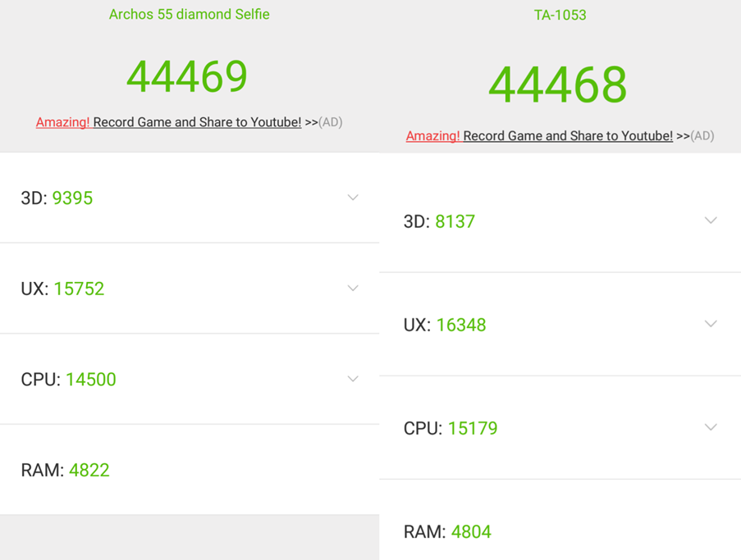Expand the UX chevron beside score 16348
This screenshot has width=741, height=560.
711,324
